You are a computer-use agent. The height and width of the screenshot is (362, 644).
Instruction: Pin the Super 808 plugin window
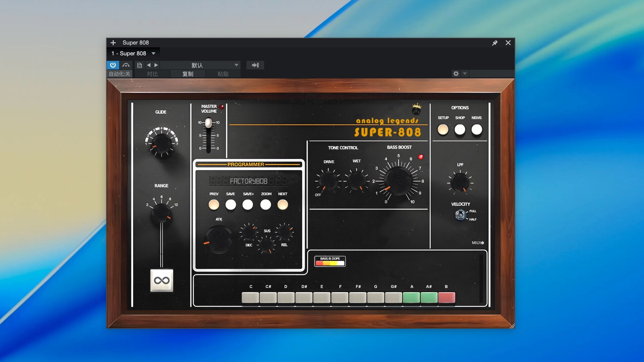pyautogui.click(x=495, y=43)
